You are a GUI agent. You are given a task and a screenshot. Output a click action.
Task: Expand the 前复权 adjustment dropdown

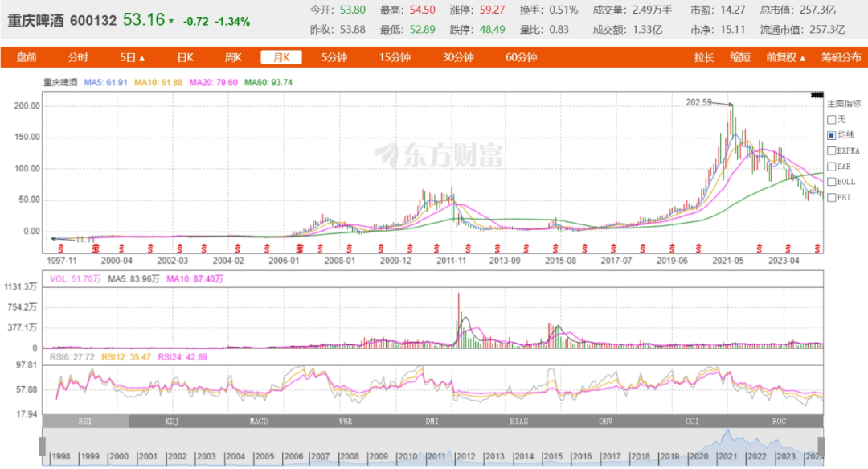click(x=785, y=57)
